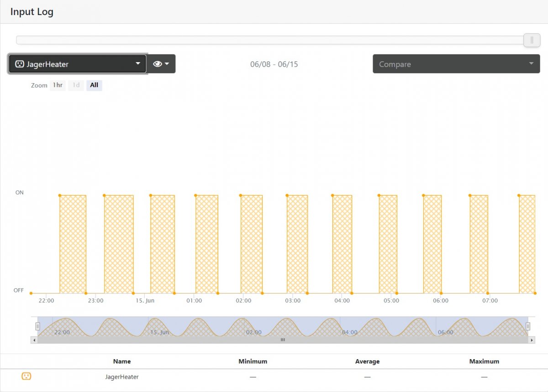
Task: Click the data point at chart start OFF
Action: [x=31, y=293]
